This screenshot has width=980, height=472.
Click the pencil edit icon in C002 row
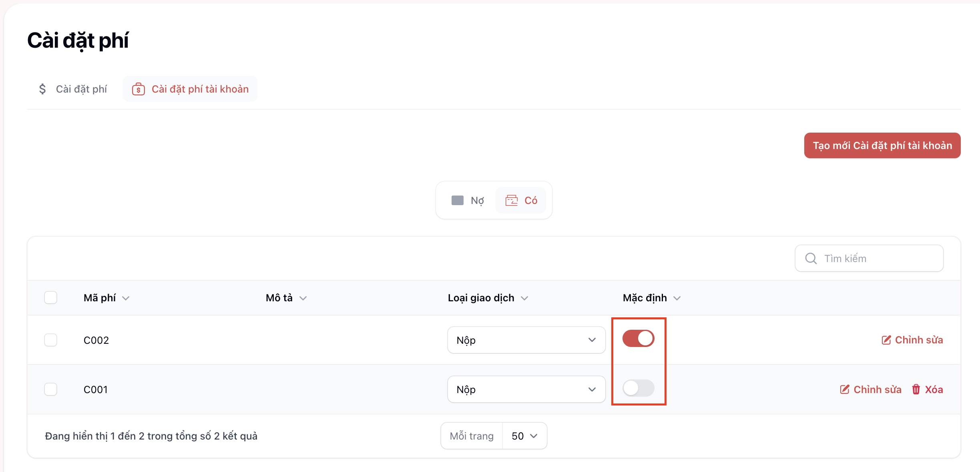(886, 340)
